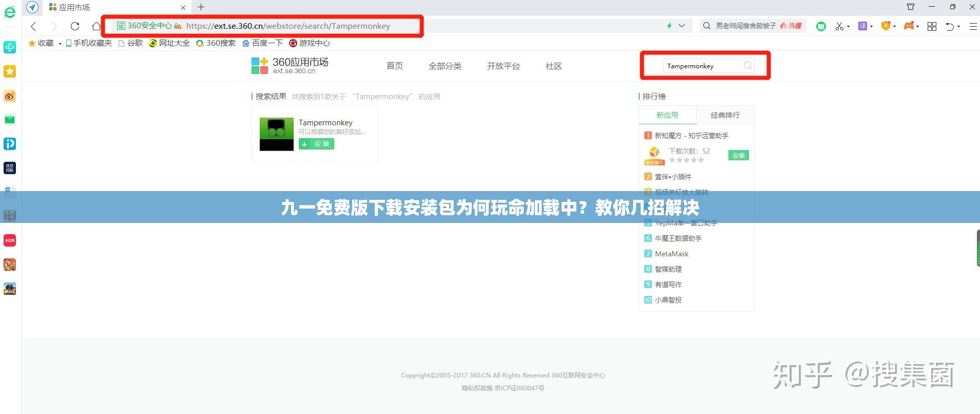The height and width of the screenshot is (414, 980).
Task: Open a new tab with plus button
Action: pyautogui.click(x=201, y=7)
